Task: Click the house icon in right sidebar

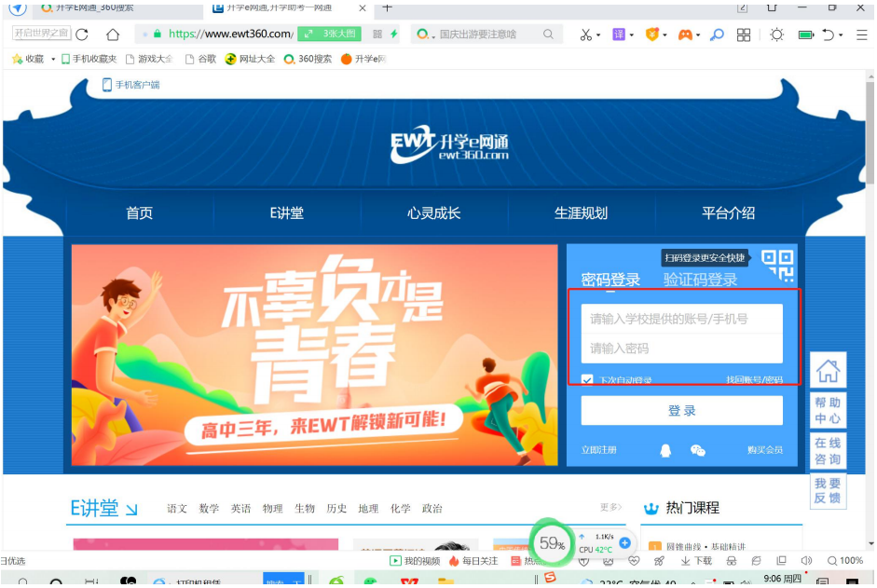Action: tap(828, 371)
